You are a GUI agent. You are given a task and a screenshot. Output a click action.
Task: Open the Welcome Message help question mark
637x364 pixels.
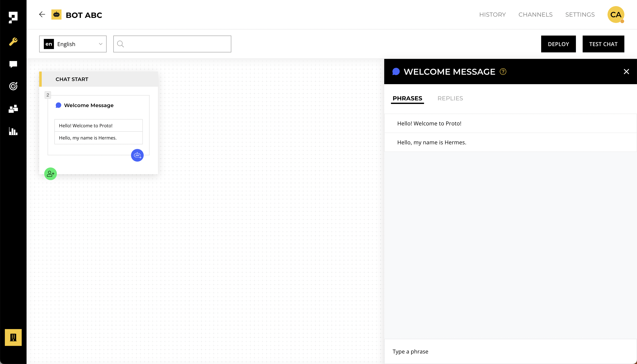click(x=503, y=72)
